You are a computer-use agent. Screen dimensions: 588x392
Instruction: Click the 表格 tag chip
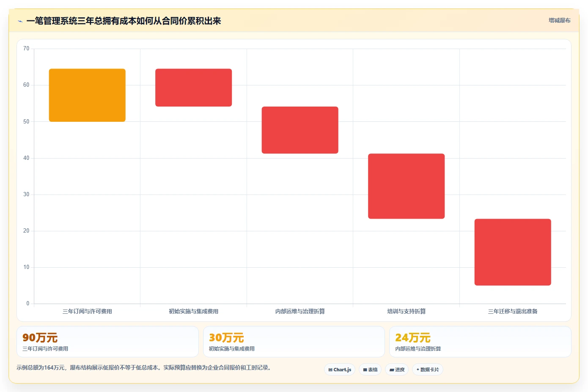370,370
